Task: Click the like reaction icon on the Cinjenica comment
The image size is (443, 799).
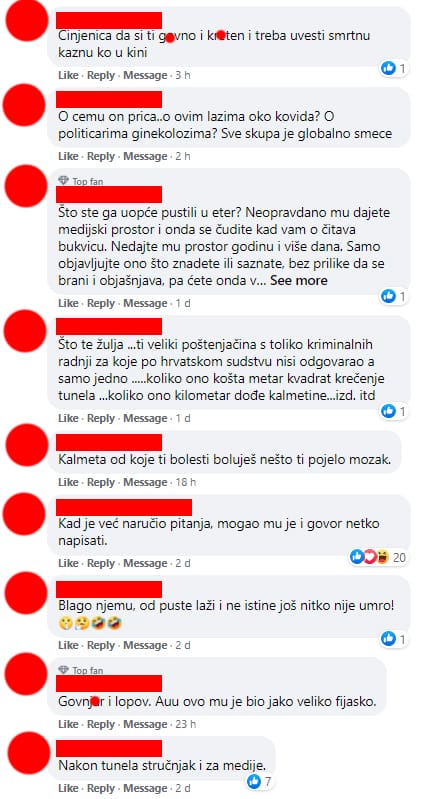Action: tap(388, 68)
